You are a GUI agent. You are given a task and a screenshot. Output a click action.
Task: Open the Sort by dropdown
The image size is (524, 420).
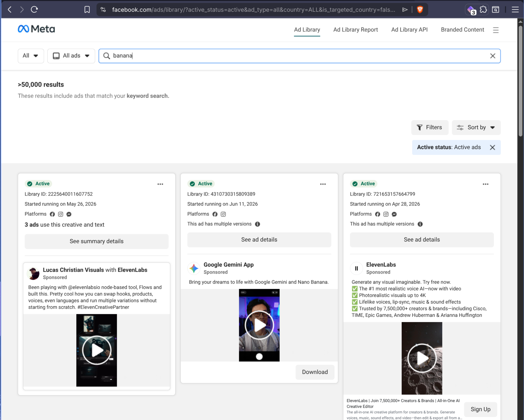point(476,127)
